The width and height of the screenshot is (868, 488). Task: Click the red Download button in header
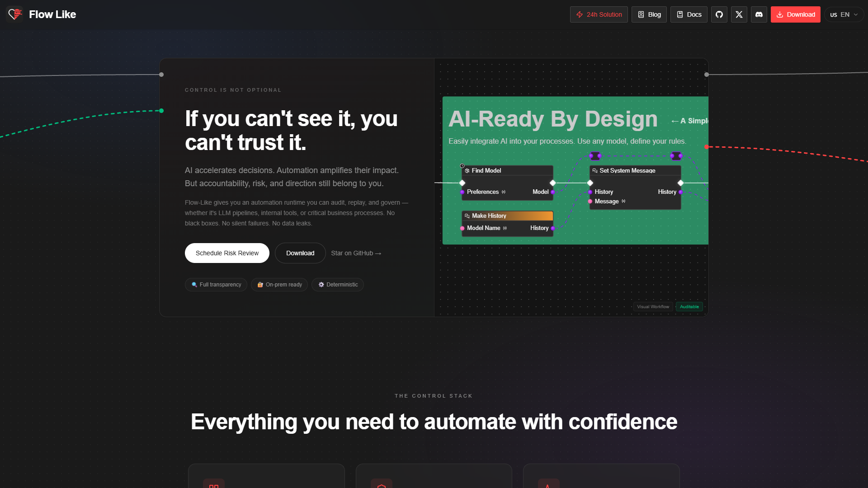click(795, 14)
